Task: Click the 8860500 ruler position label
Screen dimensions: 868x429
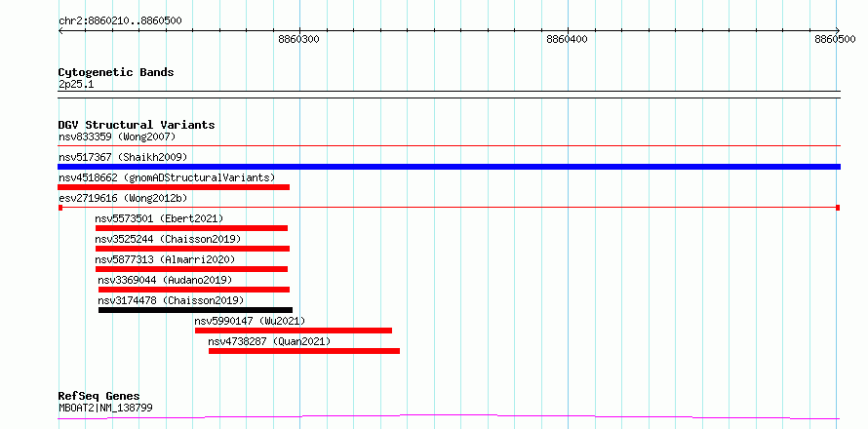Action: coord(835,39)
